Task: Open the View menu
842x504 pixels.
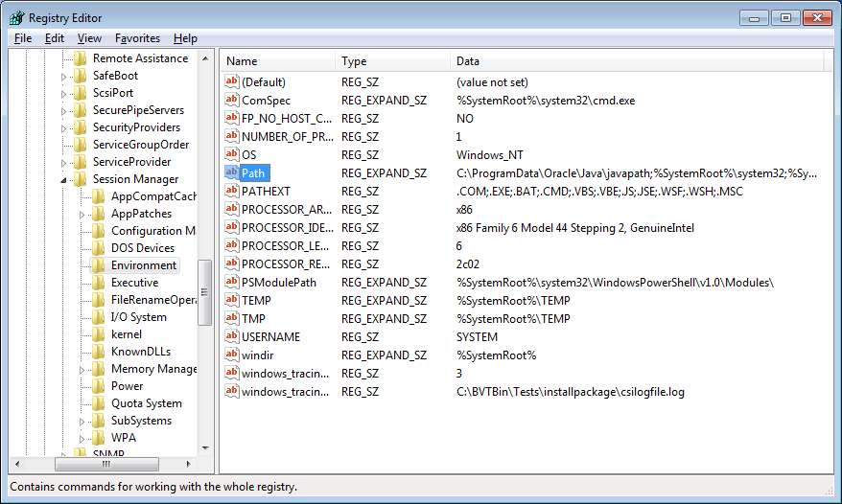Action: [89, 38]
